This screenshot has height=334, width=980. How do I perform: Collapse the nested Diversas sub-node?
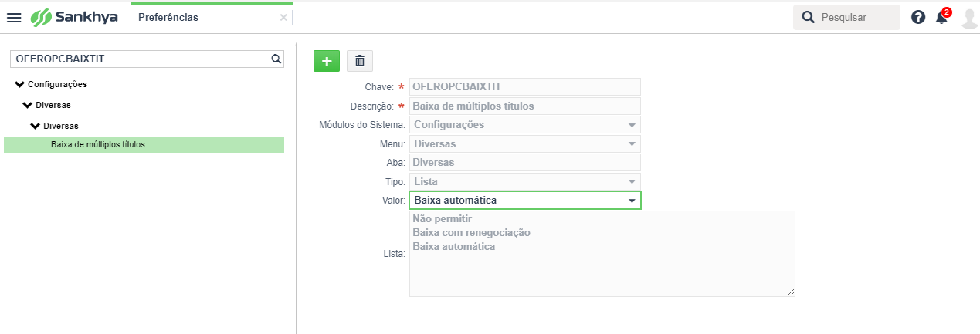coord(35,125)
